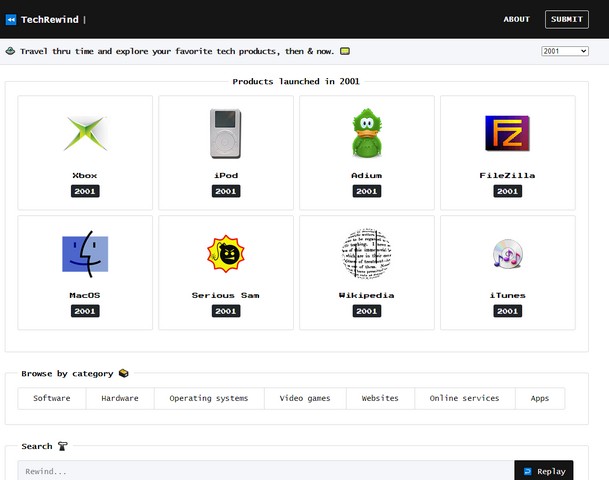Click the package icon by Browse by category
Viewport: 609px width, 480px height.
click(124, 373)
